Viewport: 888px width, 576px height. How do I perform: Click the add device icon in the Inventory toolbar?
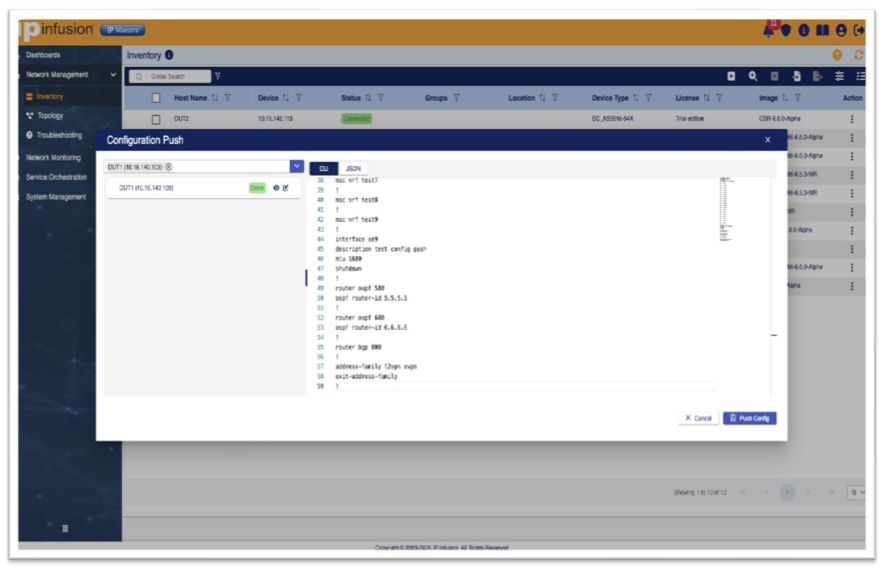tap(731, 76)
